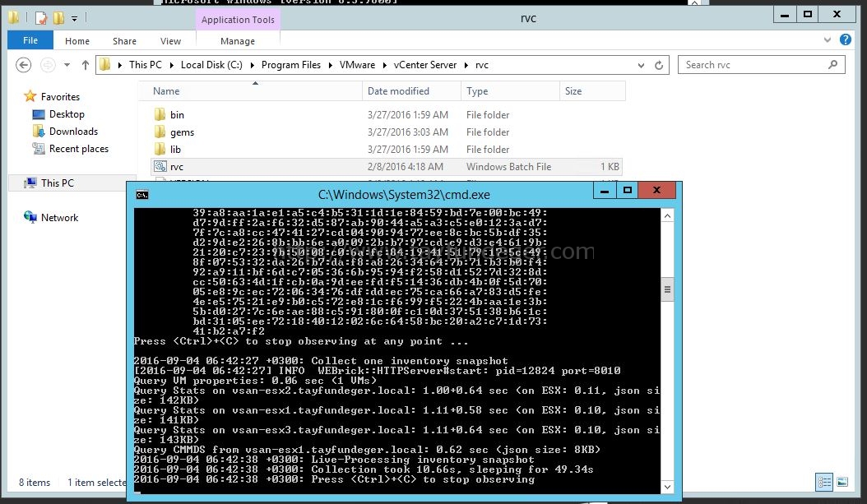867x504 pixels.
Task: Switch to the Home ribbon tab
Action: [76, 41]
